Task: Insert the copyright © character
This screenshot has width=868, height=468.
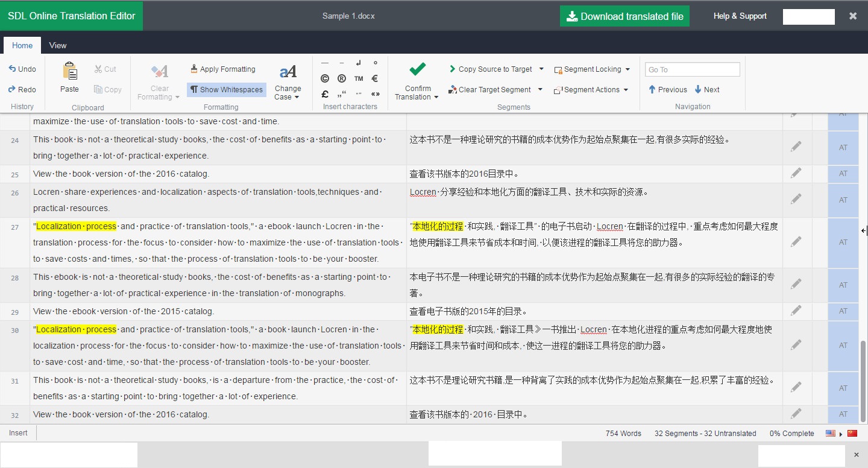Action: pyautogui.click(x=325, y=78)
